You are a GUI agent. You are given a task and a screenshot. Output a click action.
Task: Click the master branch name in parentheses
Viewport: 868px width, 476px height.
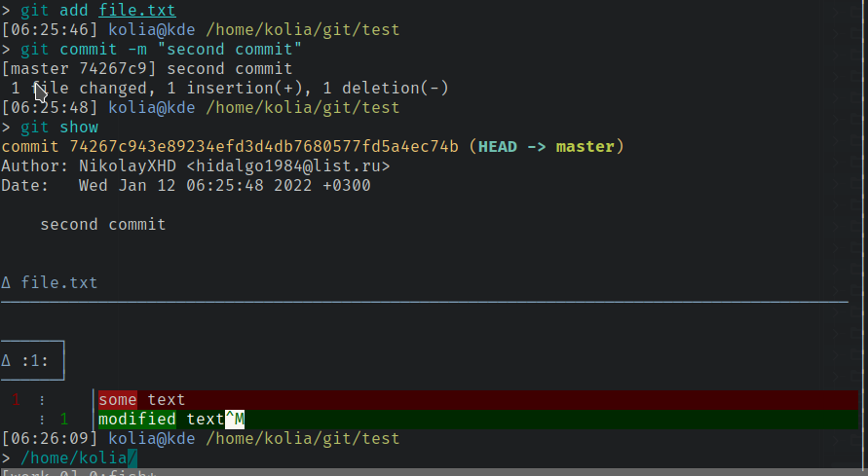[585, 147]
